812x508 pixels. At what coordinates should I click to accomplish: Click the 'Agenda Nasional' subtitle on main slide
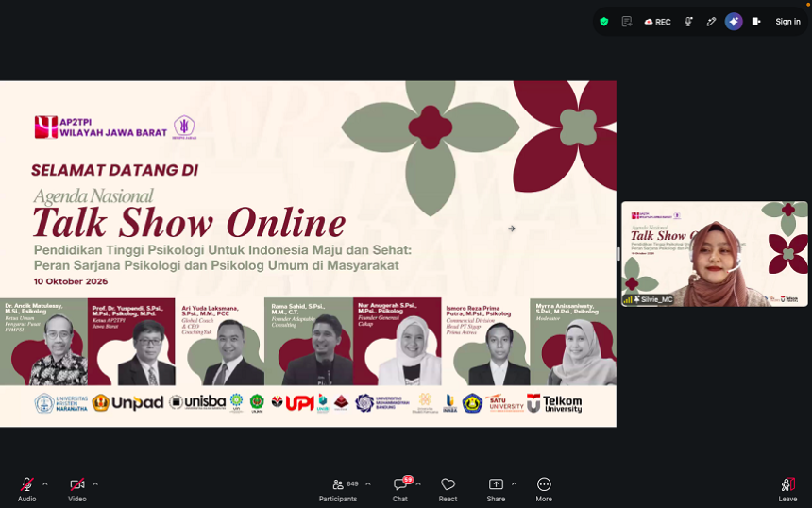(x=93, y=195)
